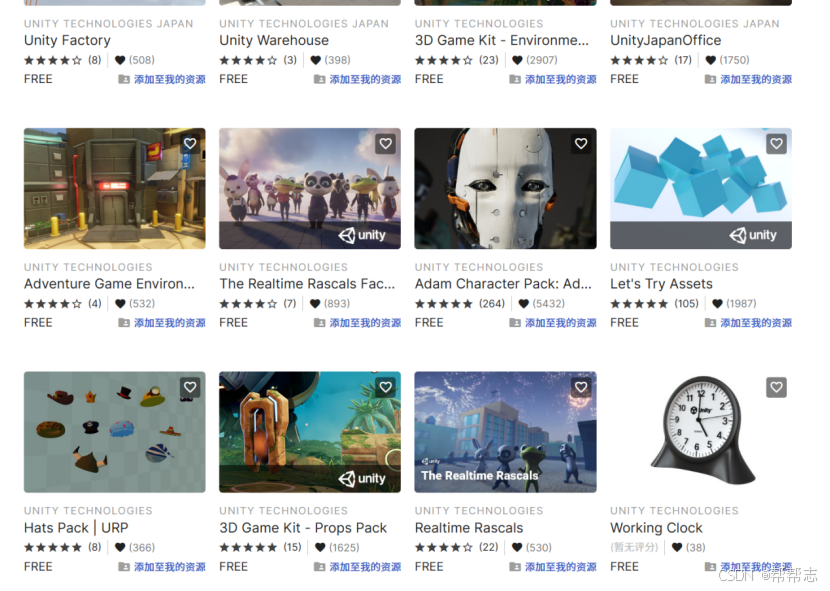830x591 pixels.
Task: Open the Unity Warehouse asset title
Action: coord(274,40)
